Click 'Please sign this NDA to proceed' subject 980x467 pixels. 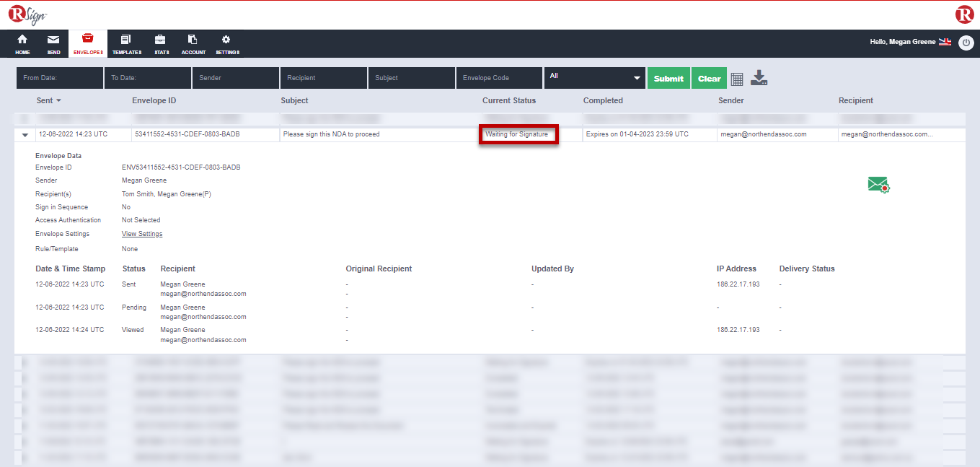click(x=331, y=134)
